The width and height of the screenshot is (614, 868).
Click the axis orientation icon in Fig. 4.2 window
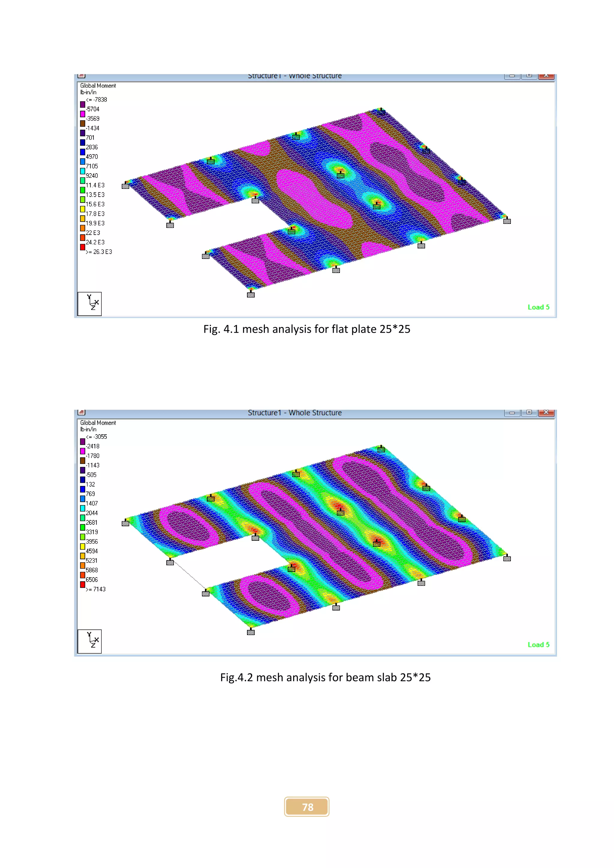90,641
